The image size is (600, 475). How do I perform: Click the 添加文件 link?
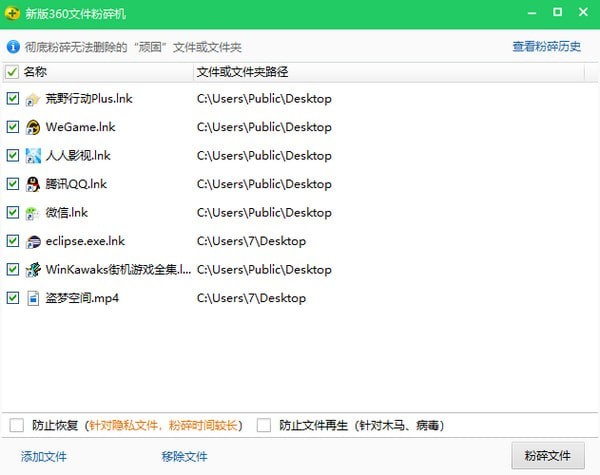click(44, 456)
